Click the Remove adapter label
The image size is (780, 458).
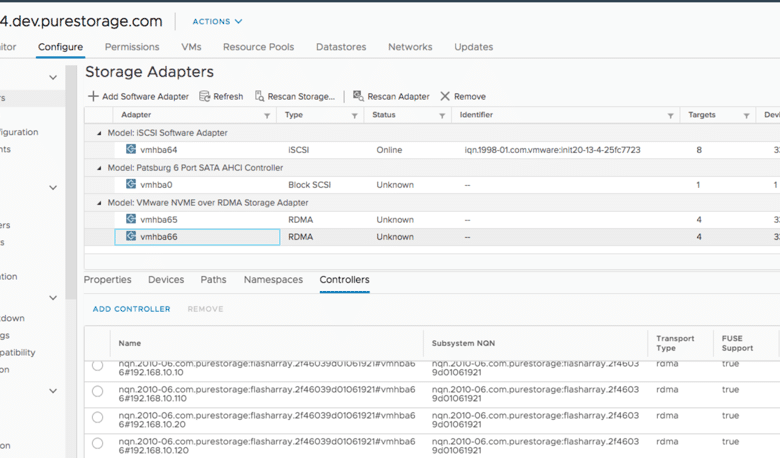(470, 96)
